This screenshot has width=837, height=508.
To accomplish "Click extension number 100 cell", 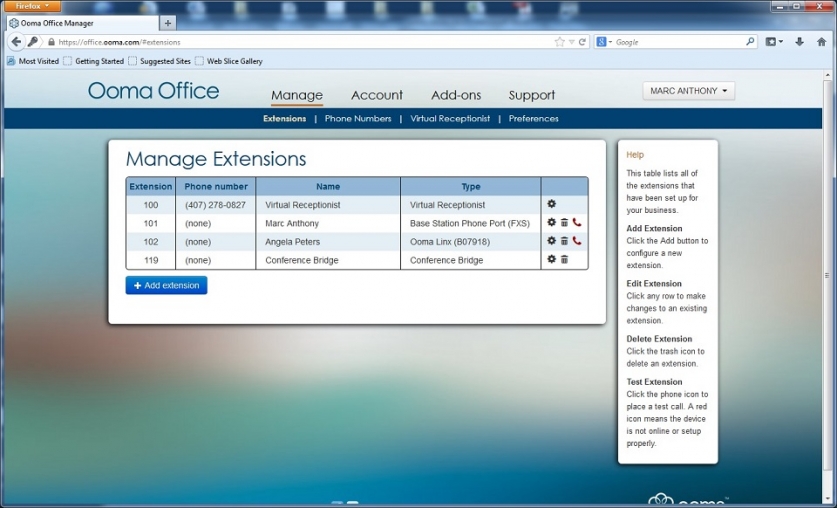I will click(151, 205).
